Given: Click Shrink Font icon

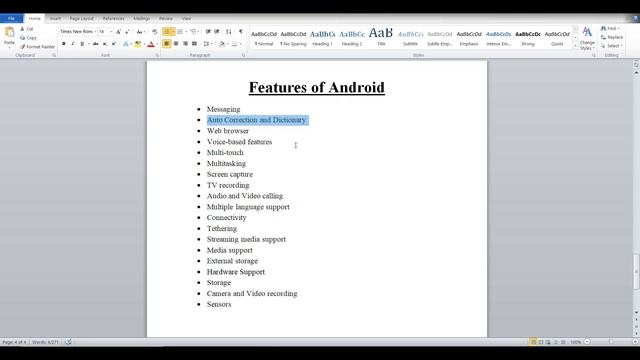Looking at the screenshot, I should click(127, 31).
